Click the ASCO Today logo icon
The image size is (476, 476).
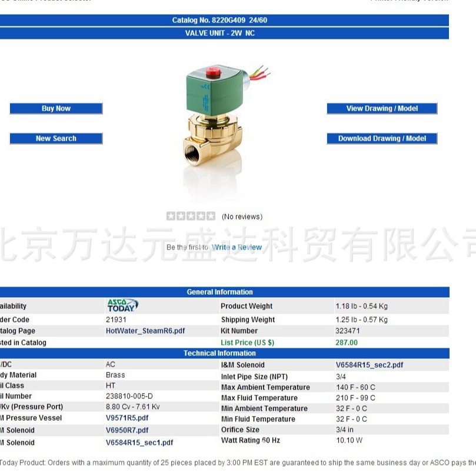(122, 306)
